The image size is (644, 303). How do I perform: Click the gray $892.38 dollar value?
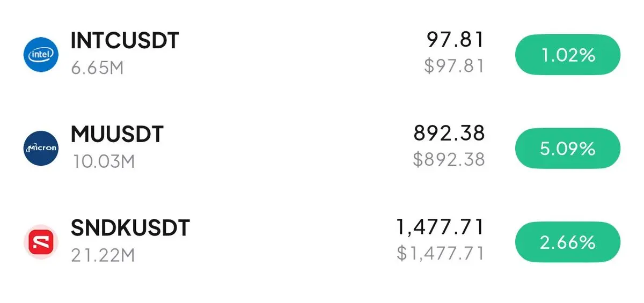(x=449, y=159)
